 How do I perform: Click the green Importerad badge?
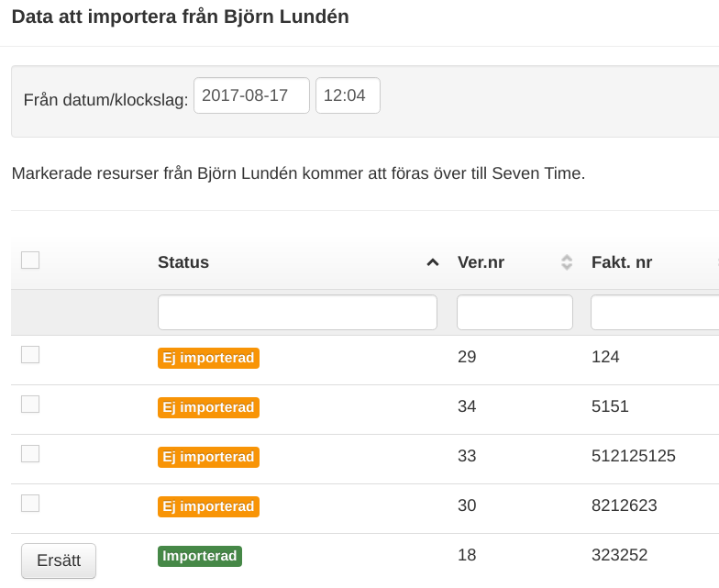point(200,556)
